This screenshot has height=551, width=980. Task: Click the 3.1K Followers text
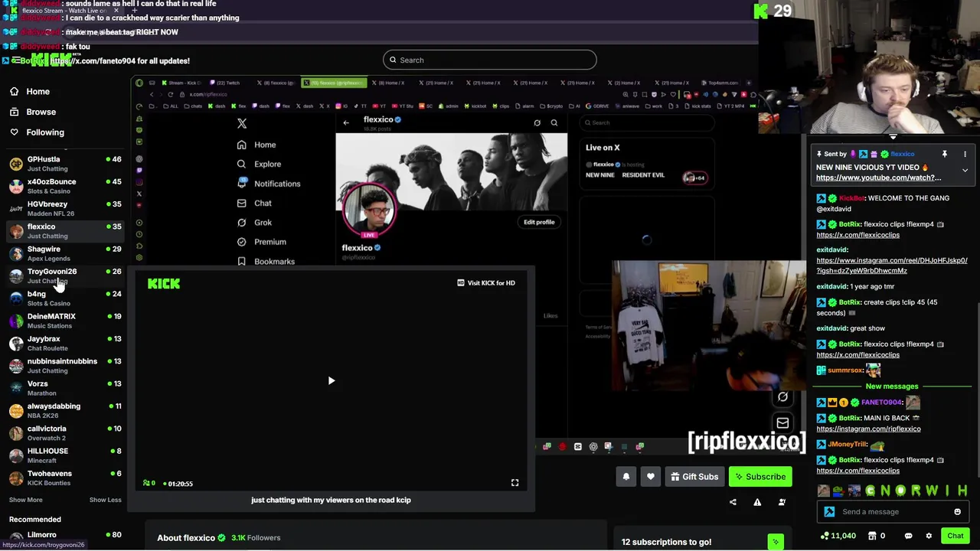tap(256, 537)
